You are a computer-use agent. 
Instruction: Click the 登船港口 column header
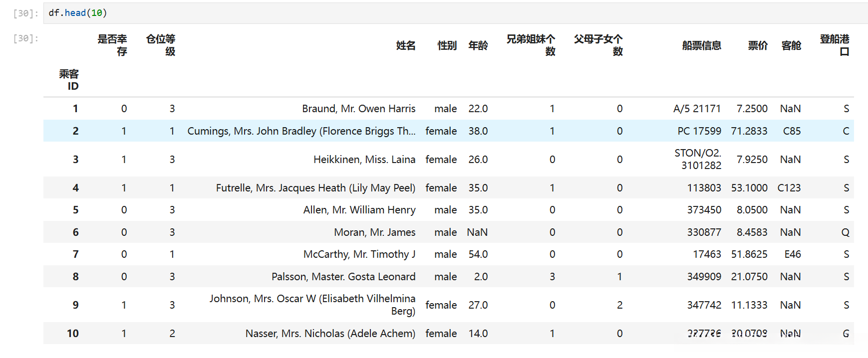point(835,45)
